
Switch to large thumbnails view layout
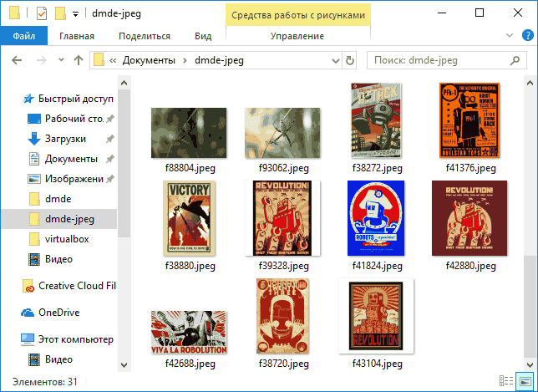click(x=525, y=381)
